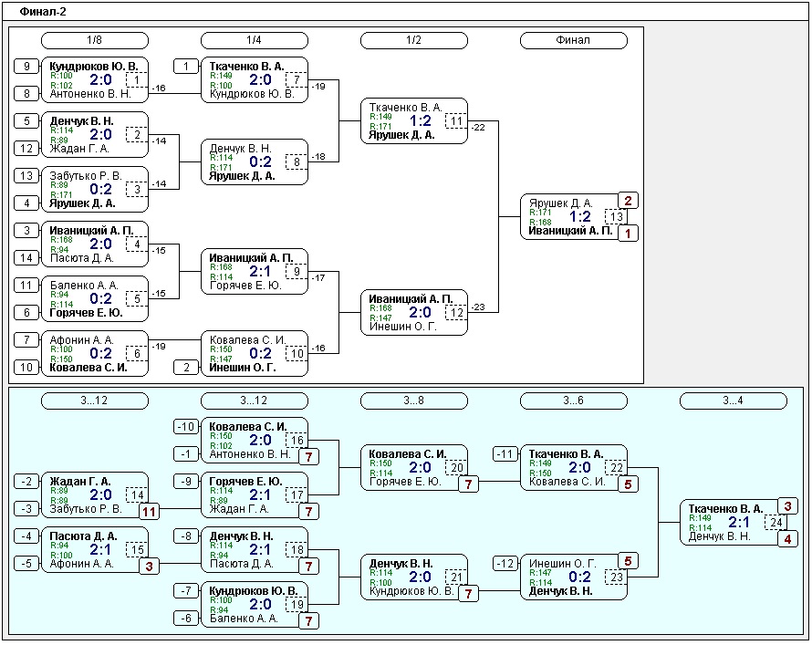Open match 9 Иваницкий vs Горячев

[255, 272]
